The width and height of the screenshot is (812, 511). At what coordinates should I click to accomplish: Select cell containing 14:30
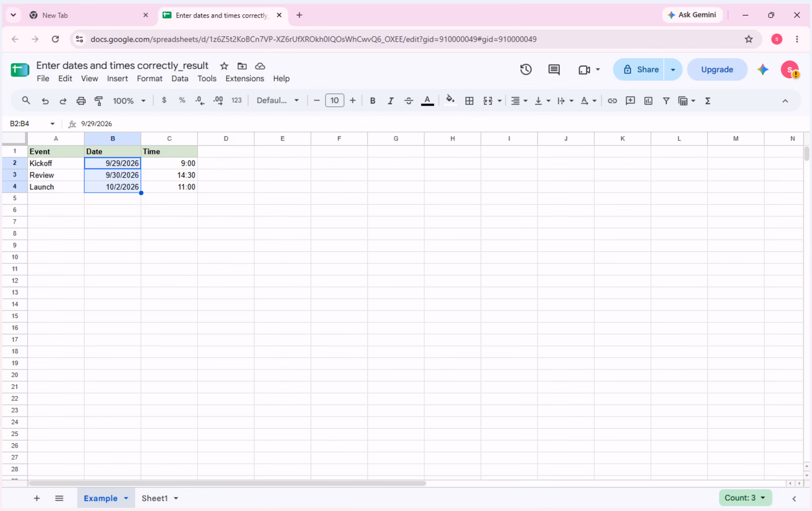(170, 175)
